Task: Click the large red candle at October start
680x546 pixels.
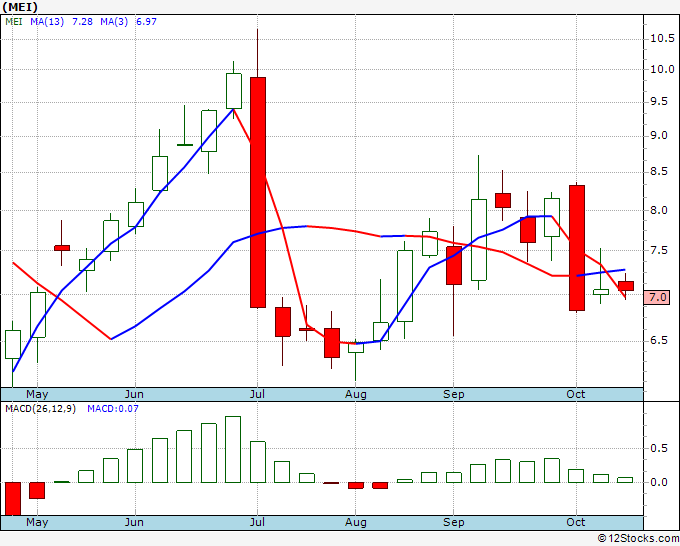Action: [x=577, y=248]
